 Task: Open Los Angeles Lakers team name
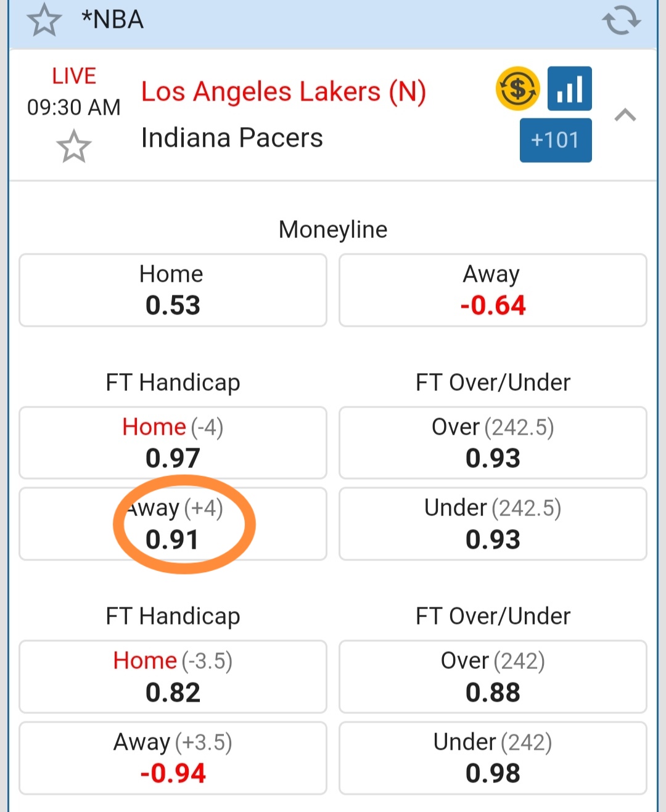pyautogui.click(x=284, y=92)
